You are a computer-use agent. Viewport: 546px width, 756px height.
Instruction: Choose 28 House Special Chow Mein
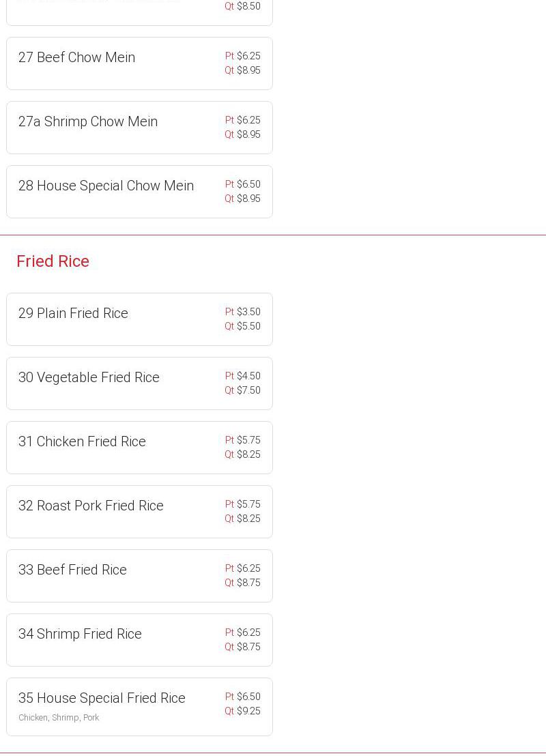pyautogui.click(x=106, y=186)
